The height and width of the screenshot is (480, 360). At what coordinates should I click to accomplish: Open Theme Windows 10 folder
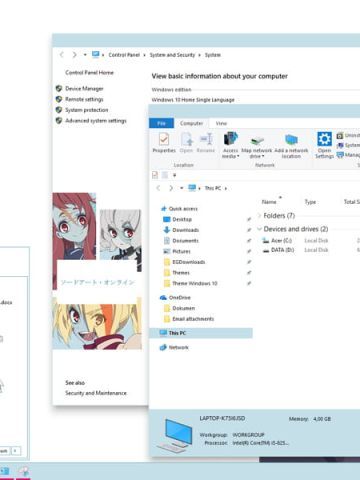click(195, 283)
